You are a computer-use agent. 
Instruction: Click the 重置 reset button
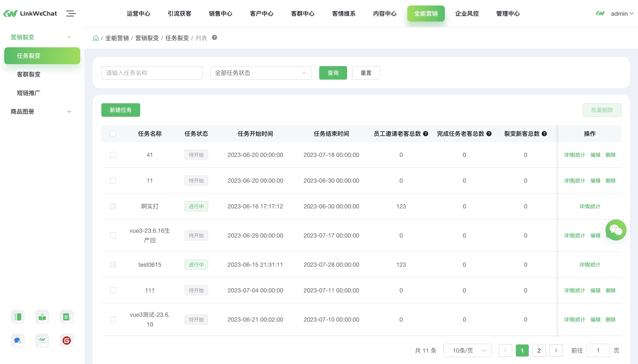[366, 73]
